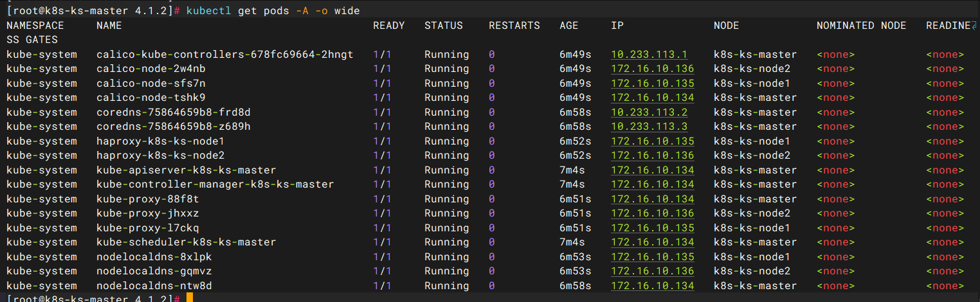This screenshot has height=302, width=980.
Task: Click the STATUS column header
Action: pyautogui.click(x=444, y=26)
